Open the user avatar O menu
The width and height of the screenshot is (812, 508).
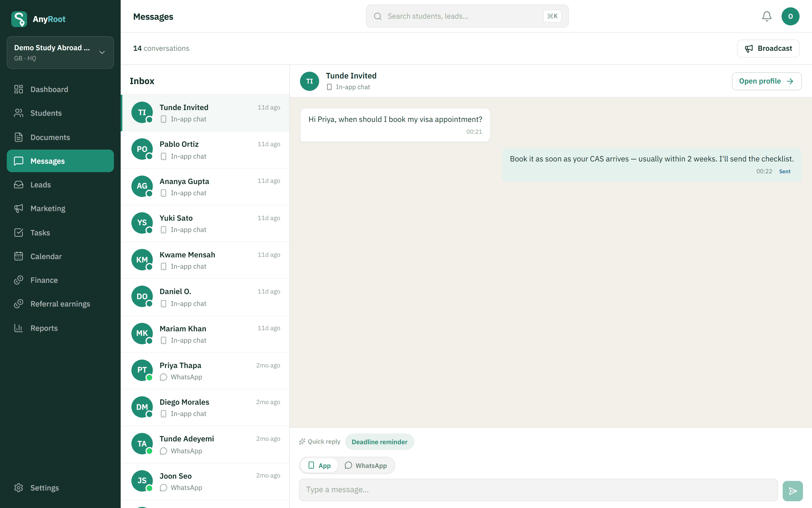790,16
